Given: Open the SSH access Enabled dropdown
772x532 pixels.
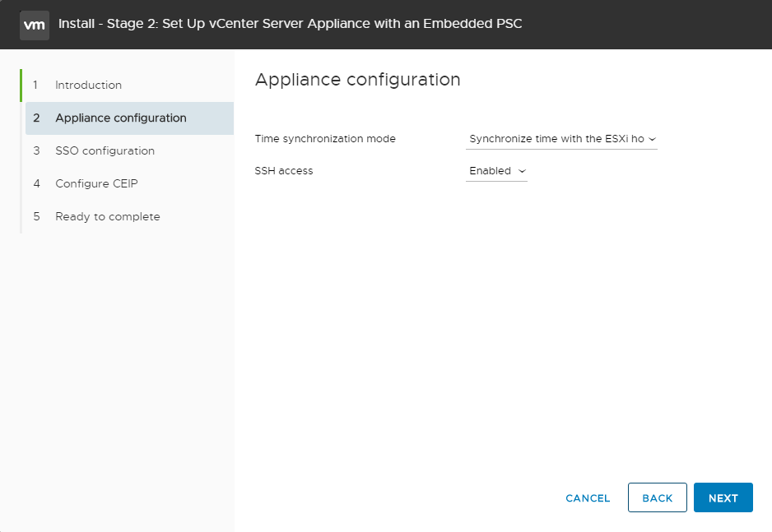Looking at the screenshot, I should 495,171.
